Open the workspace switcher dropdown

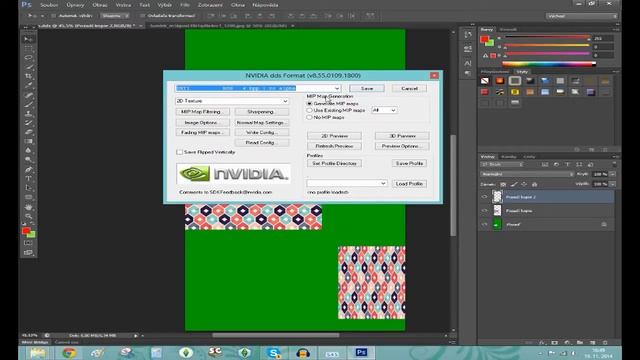click(581, 16)
